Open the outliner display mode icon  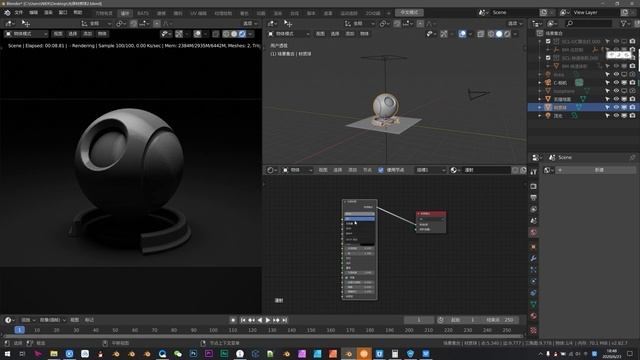pyautogui.click(x=551, y=24)
